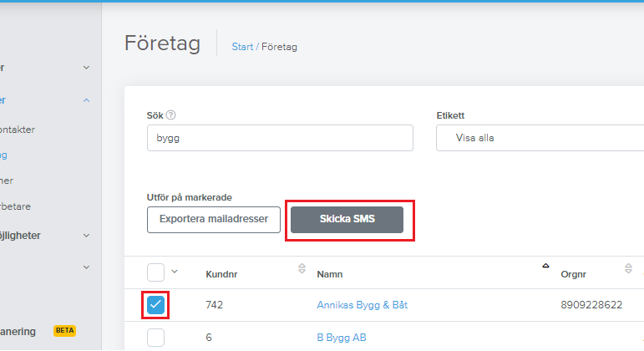
Task: Click the Orgnr column header
Action: [573, 274]
